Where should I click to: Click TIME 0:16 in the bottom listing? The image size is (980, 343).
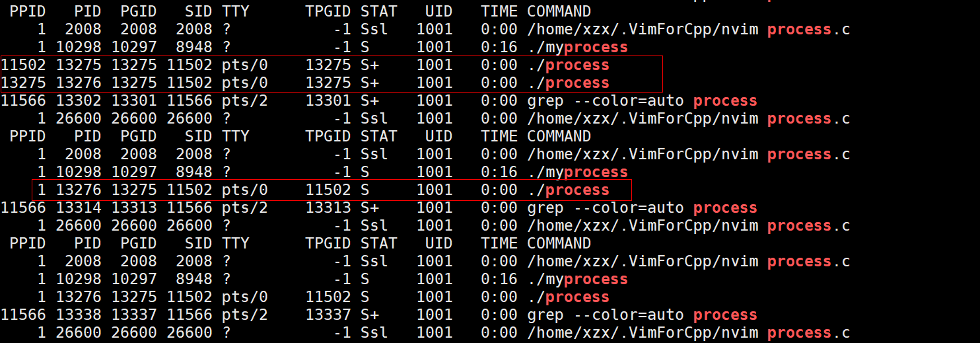click(x=499, y=279)
